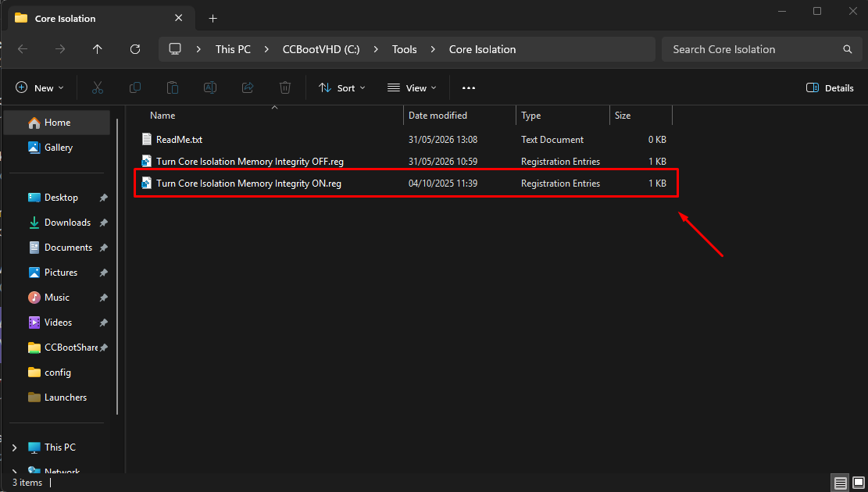
Task: Go forward using the Forward arrow
Action: click(x=60, y=49)
